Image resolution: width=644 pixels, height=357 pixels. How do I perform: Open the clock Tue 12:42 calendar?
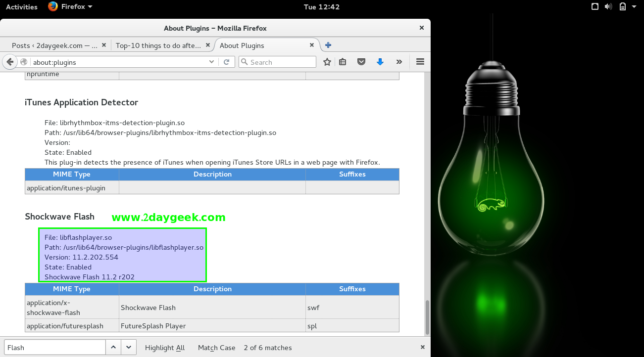click(x=322, y=7)
